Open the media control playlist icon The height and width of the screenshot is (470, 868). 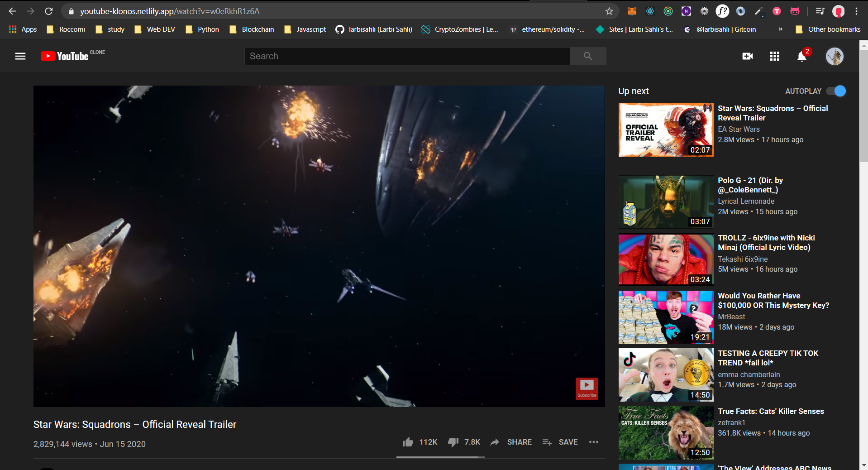tap(820, 11)
